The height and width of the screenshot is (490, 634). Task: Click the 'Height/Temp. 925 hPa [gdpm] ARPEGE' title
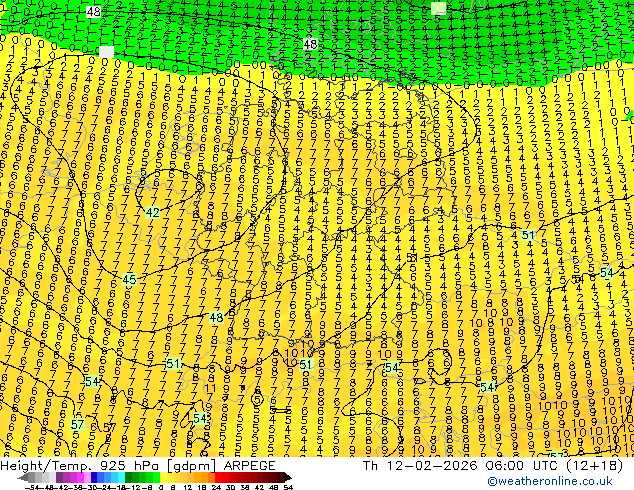pos(138,466)
